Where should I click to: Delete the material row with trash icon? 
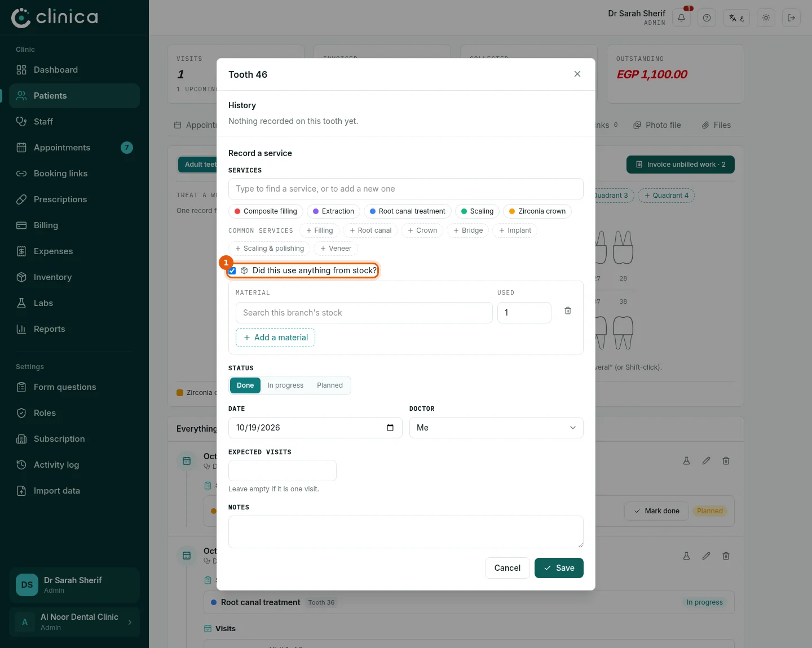[x=568, y=310]
